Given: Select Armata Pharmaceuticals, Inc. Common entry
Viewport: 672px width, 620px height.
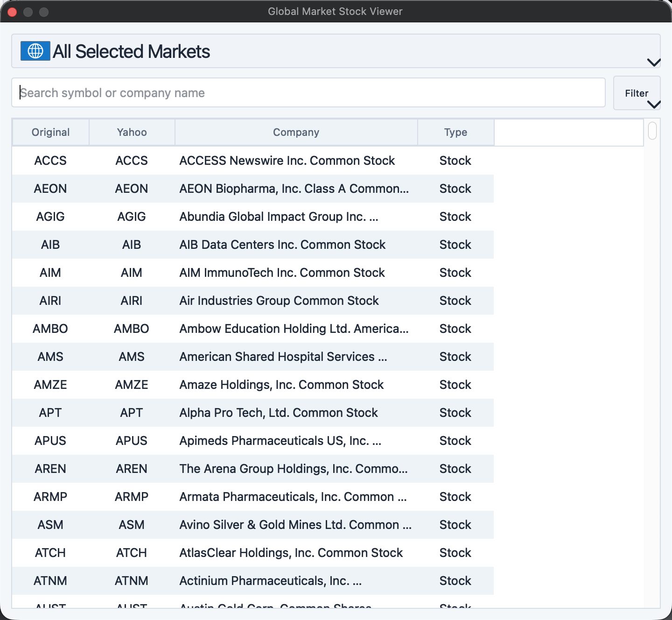Looking at the screenshot, I should 293,497.
